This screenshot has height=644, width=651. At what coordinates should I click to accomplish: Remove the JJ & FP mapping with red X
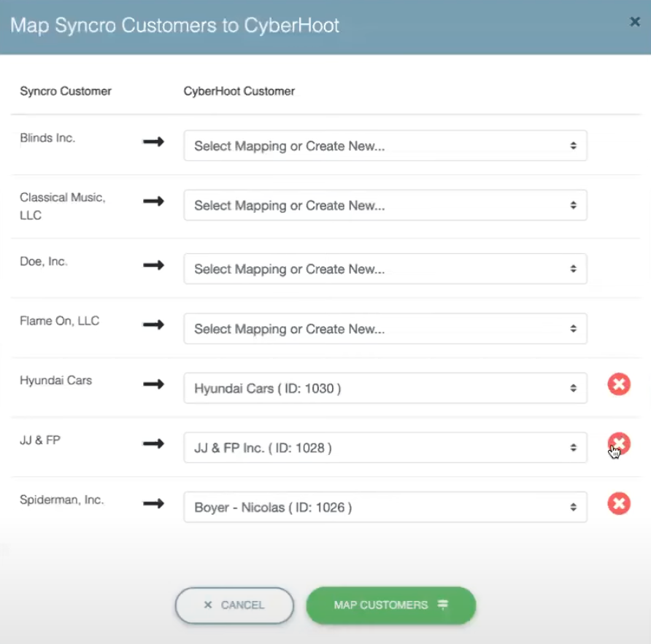pos(619,443)
